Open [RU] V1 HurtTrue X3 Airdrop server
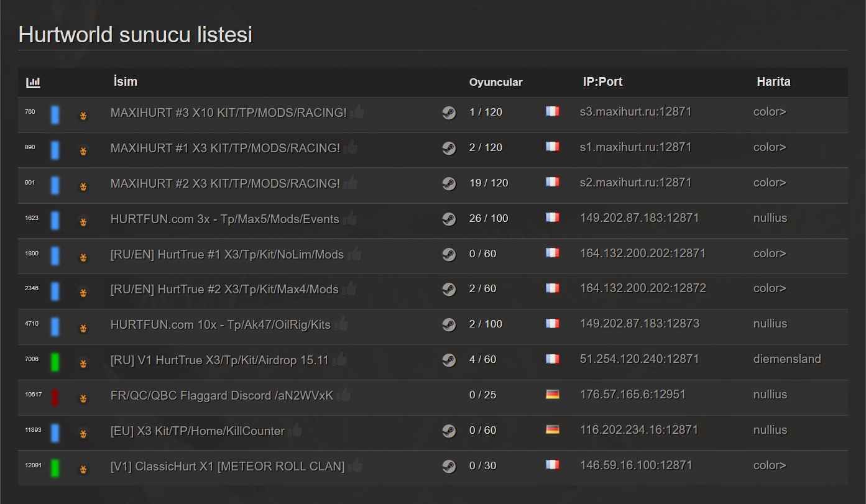 point(219,360)
